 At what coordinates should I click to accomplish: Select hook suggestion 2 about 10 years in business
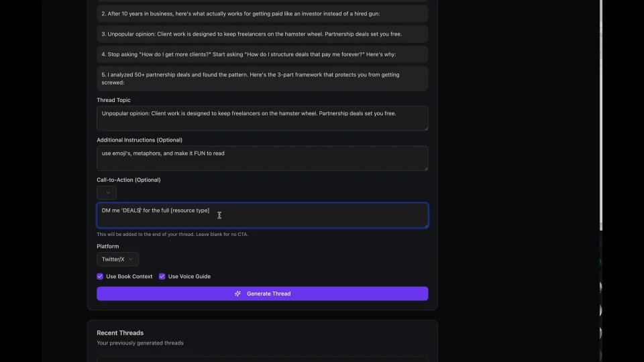[x=262, y=13]
